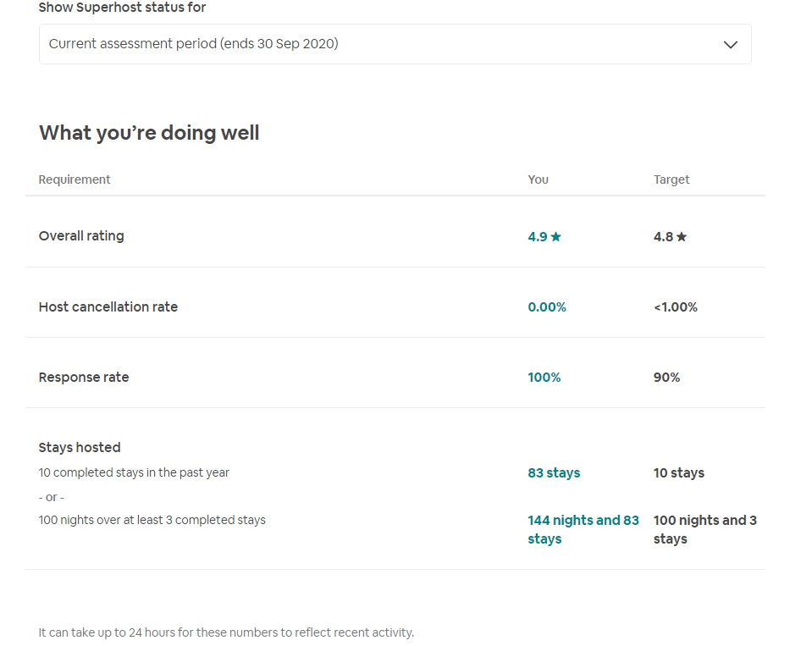Click the <1.00% cancellation target value
The image size is (812, 646).
(676, 307)
